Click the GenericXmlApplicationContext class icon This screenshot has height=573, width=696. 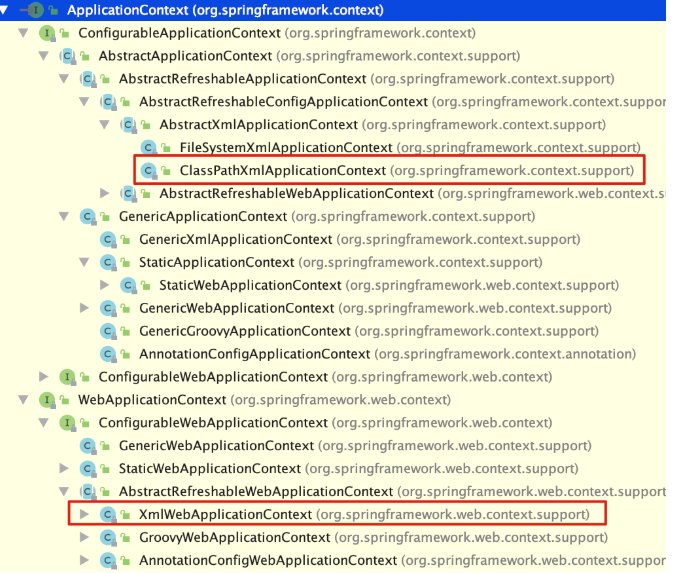tap(108, 240)
